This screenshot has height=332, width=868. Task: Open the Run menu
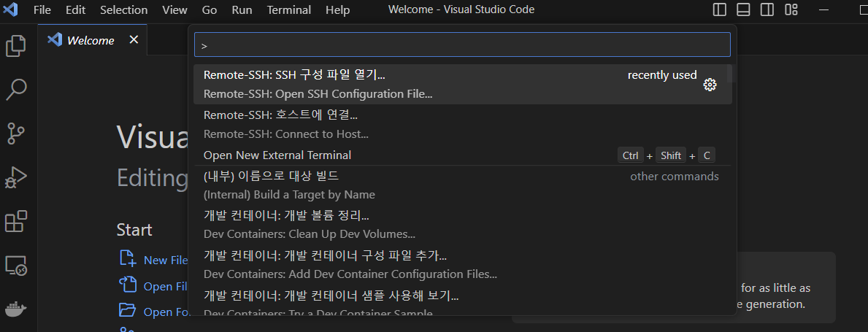(242, 10)
